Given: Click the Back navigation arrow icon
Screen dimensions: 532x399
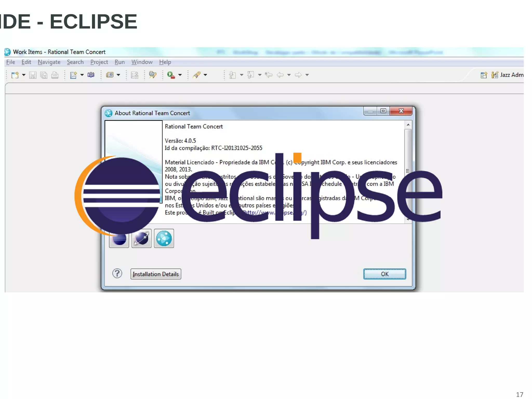Looking at the screenshot, I should point(280,75).
